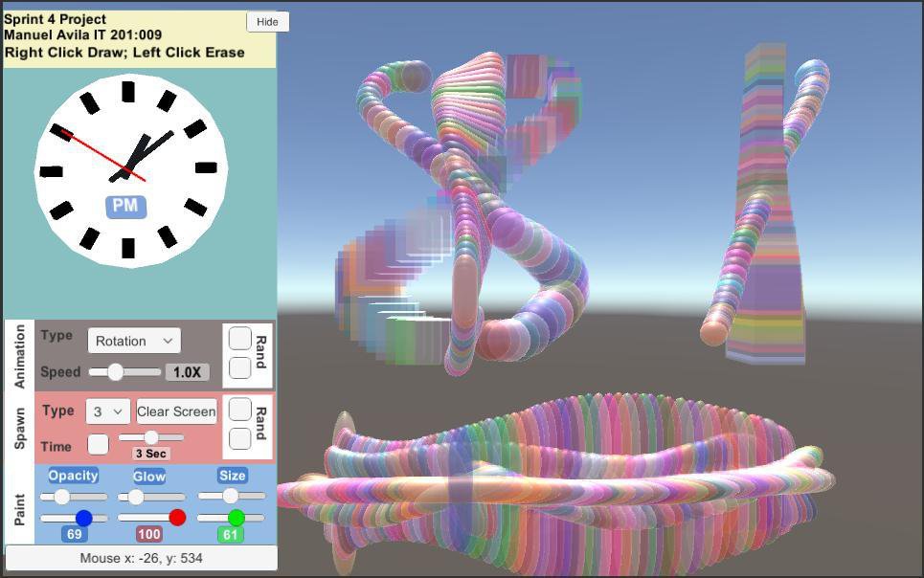Check the upper Spawn Rand checkbox
Screen dimensions: 924x578
coord(240,410)
